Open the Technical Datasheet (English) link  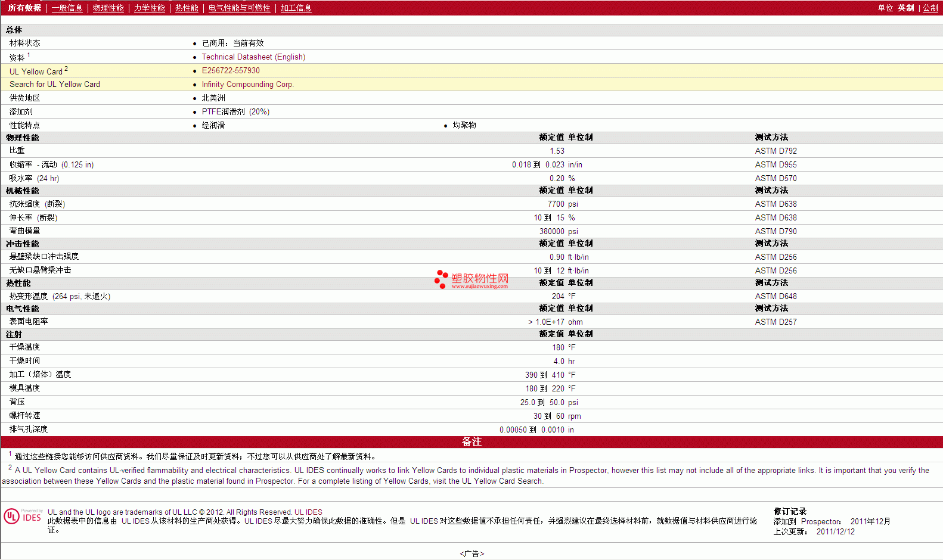coord(253,57)
